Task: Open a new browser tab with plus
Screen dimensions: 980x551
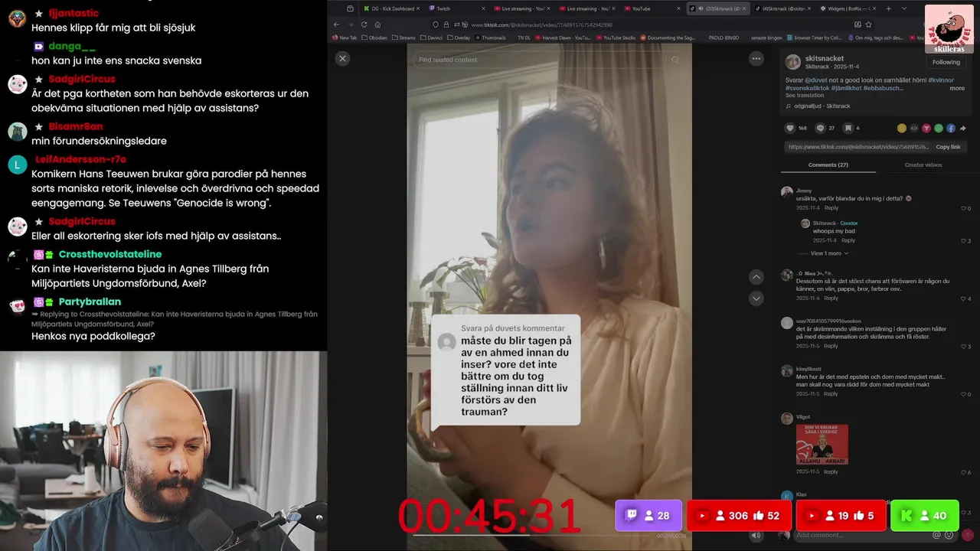Action: point(888,8)
